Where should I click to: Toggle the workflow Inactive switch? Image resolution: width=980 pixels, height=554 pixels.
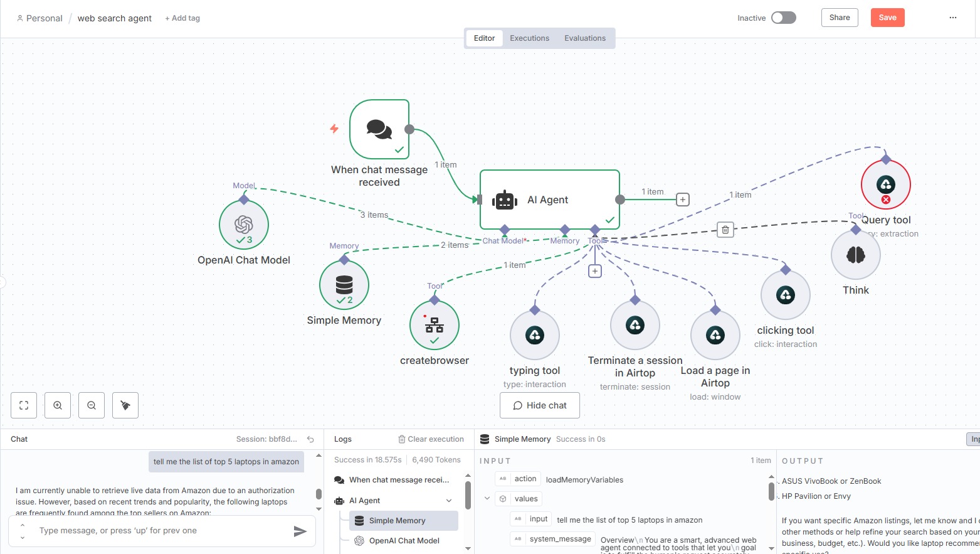(783, 18)
